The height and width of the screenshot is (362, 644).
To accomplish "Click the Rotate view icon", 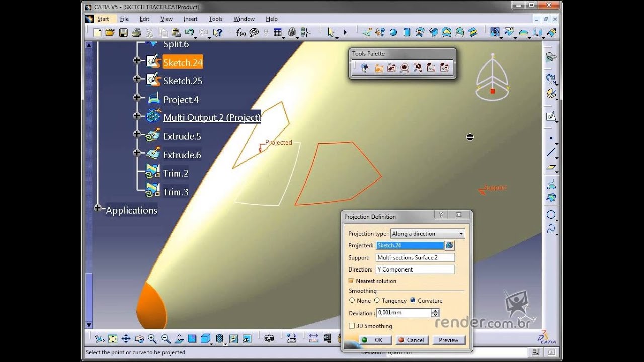I will tap(139, 339).
